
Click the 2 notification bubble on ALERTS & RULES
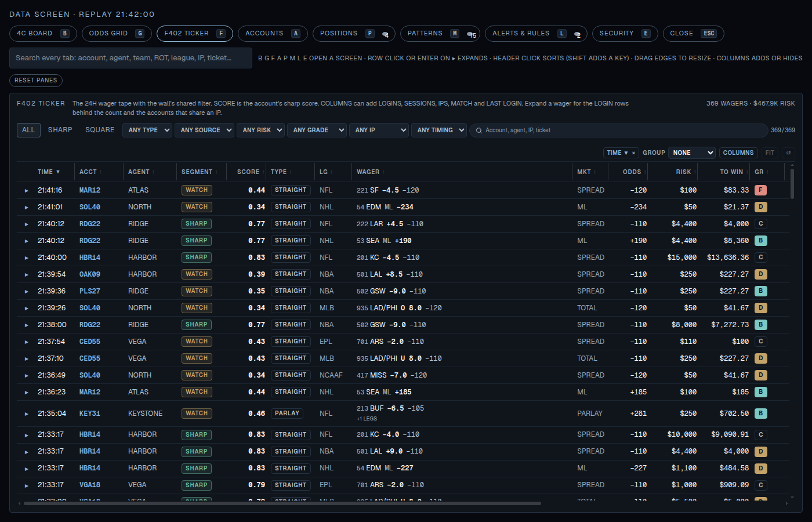tap(577, 34)
